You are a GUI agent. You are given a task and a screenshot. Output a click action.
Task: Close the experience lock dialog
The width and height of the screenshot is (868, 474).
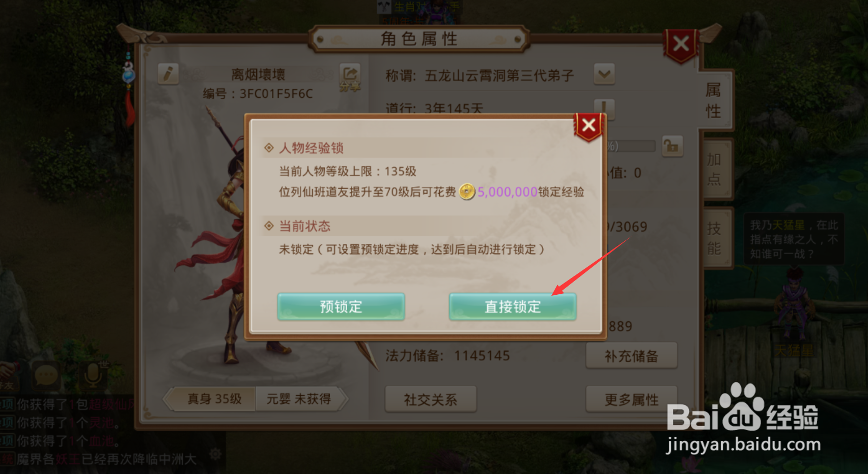tap(589, 125)
